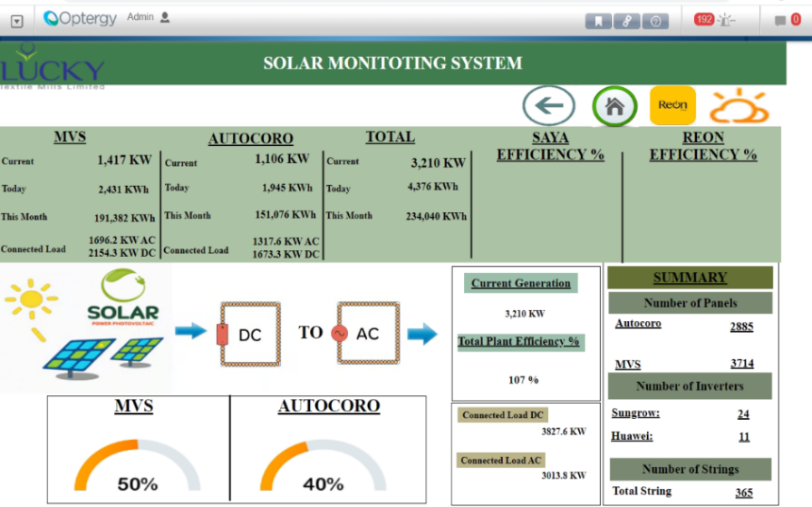The height and width of the screenshot is (507, 812).
Task: Click the Huawei inverters link
Action: (632, 436)
